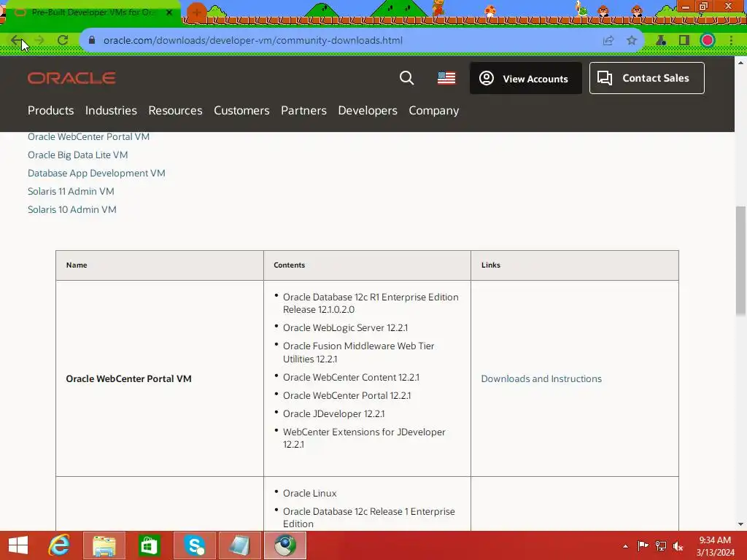Open File Explorer from the taskbar

[104, 545]
